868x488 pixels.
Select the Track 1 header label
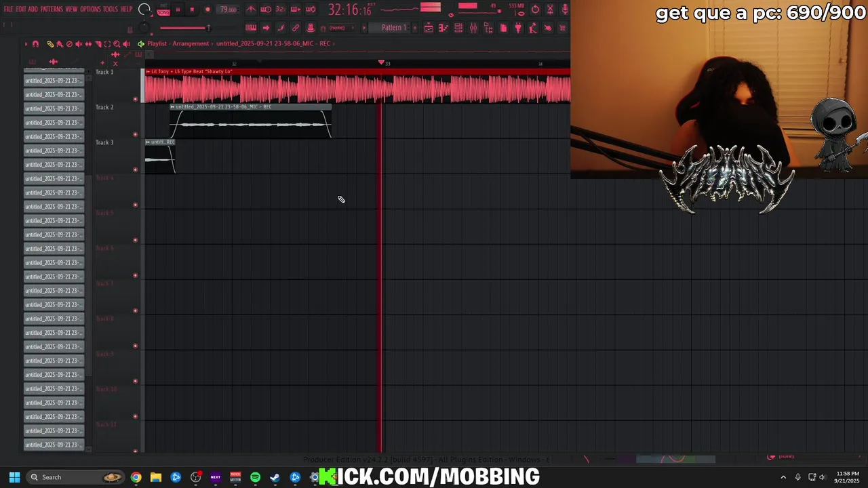[x=104, y=72]
